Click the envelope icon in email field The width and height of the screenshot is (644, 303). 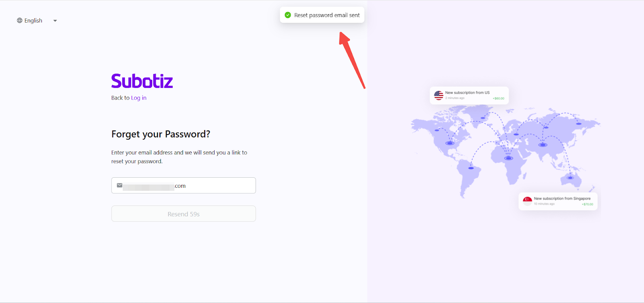point(120,185)
